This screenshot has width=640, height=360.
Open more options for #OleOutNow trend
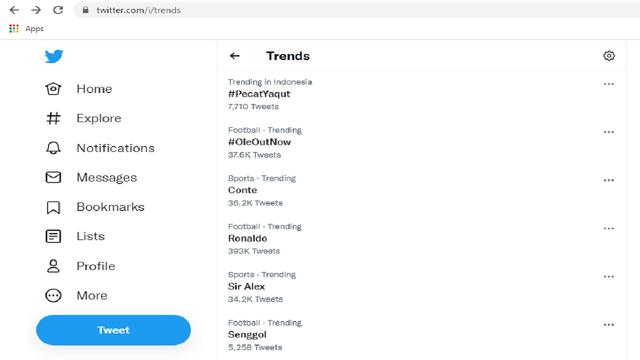[x=609, y=132]
